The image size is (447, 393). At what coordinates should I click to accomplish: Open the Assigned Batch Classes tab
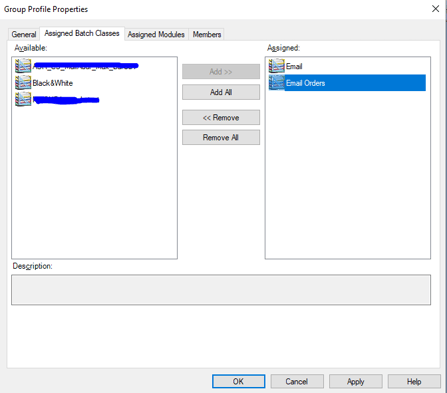pyautogui.click(x=82, y=33)
